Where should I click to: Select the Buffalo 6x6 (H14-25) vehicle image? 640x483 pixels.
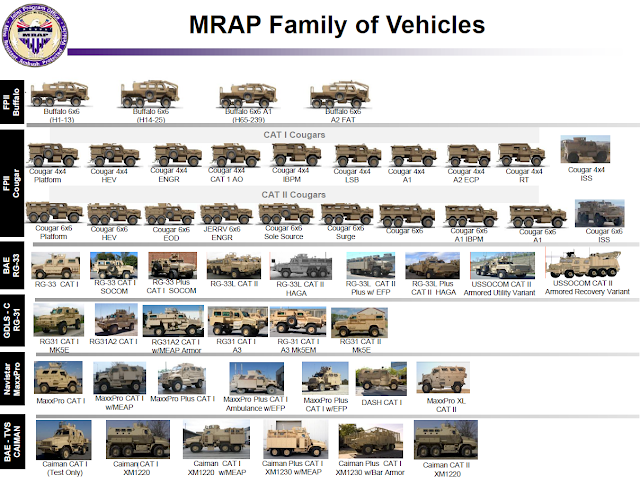[150, 94]
